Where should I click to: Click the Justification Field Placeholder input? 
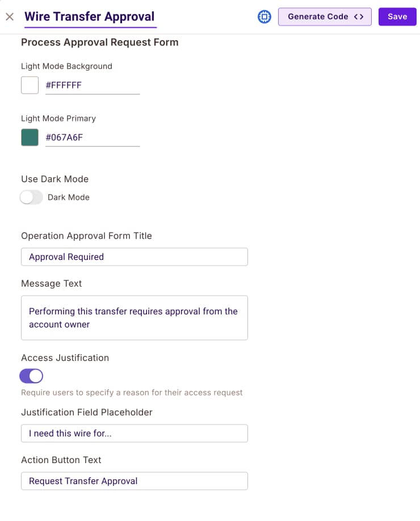pyautogui.click(x=134, y=433)
